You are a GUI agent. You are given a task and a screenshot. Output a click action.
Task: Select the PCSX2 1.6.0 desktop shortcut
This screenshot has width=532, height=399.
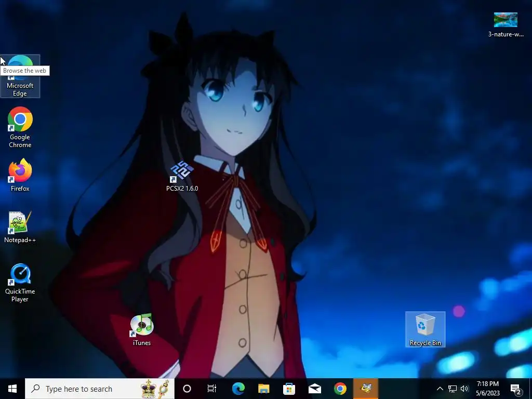point(182,177)
